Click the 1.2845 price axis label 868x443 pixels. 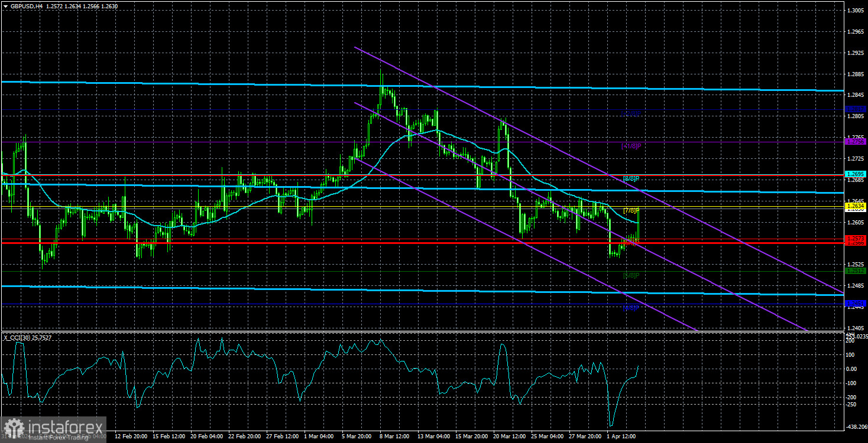pos(855,95)
